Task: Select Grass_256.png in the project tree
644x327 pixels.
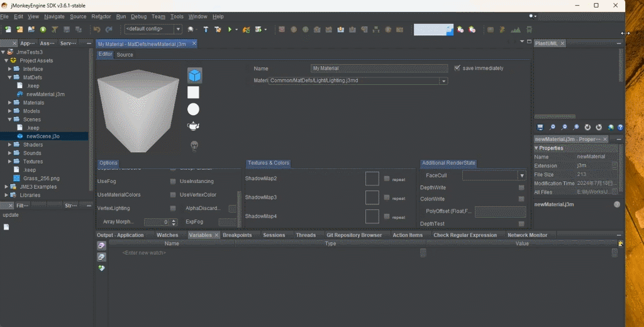Action: coord(41,179)
